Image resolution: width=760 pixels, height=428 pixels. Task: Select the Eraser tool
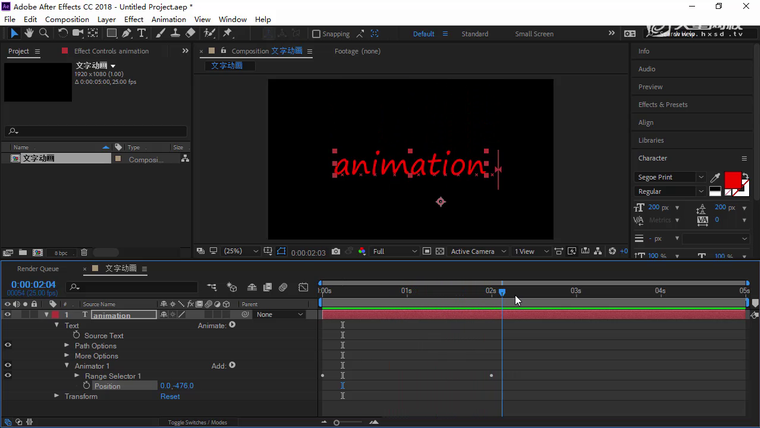(191, 33)
